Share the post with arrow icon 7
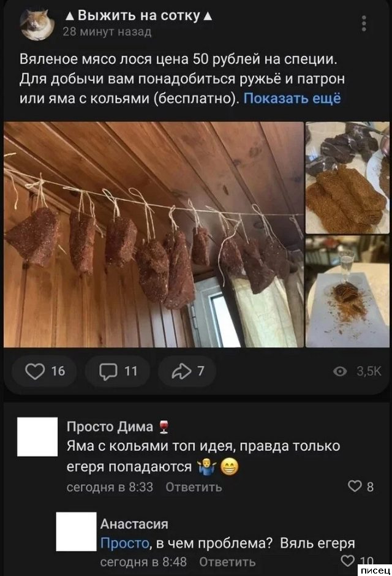The height and width of the screenshot is (576, 392). pyautogui.click(x=187, y=371)
